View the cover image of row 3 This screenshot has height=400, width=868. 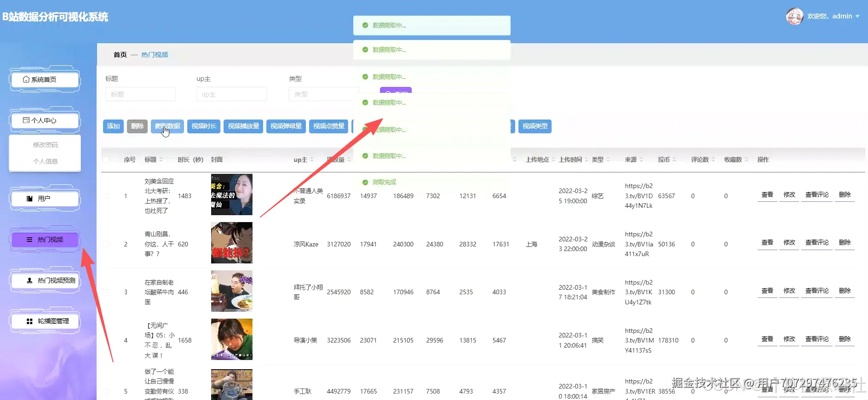(232, 291)
